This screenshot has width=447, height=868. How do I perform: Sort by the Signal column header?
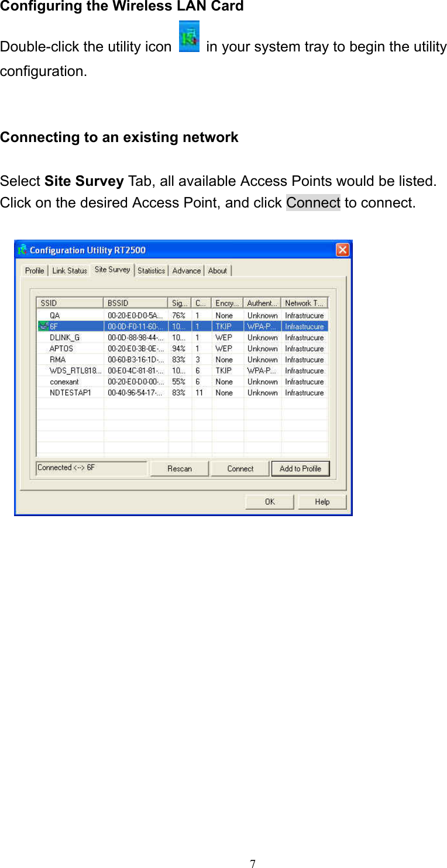(x=180, y=303)
